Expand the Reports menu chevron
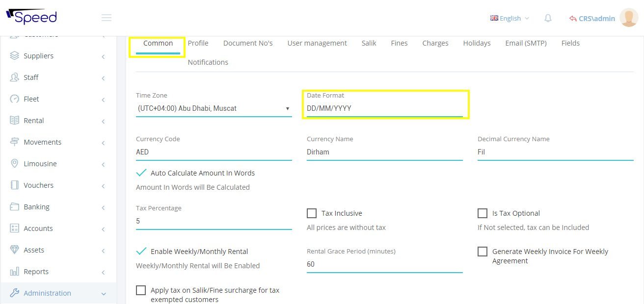The width and height of the screenshot is (644, 304). pos(103,272)
